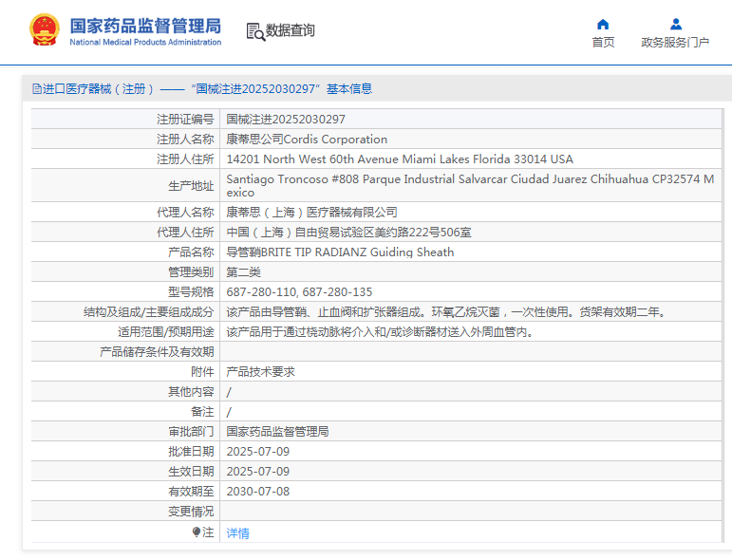This screenshot has width=732, height=560.
Task: Click the 附件 label
Action: tap(202, 372)
